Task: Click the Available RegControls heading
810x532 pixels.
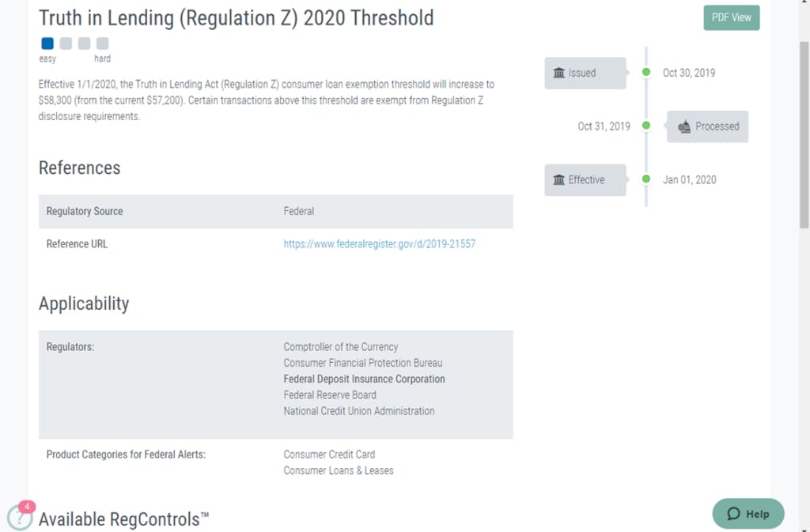Action: [x=123, y=519]
